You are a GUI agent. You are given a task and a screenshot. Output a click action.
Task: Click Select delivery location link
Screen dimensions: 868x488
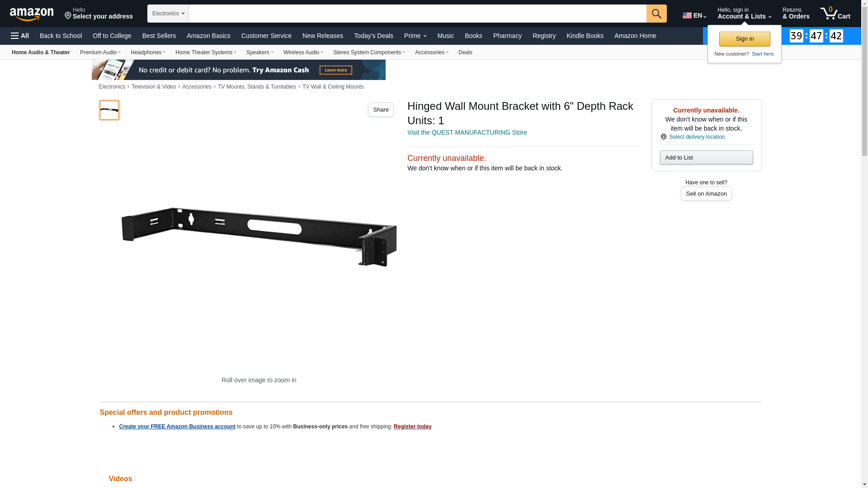point(697,137)
